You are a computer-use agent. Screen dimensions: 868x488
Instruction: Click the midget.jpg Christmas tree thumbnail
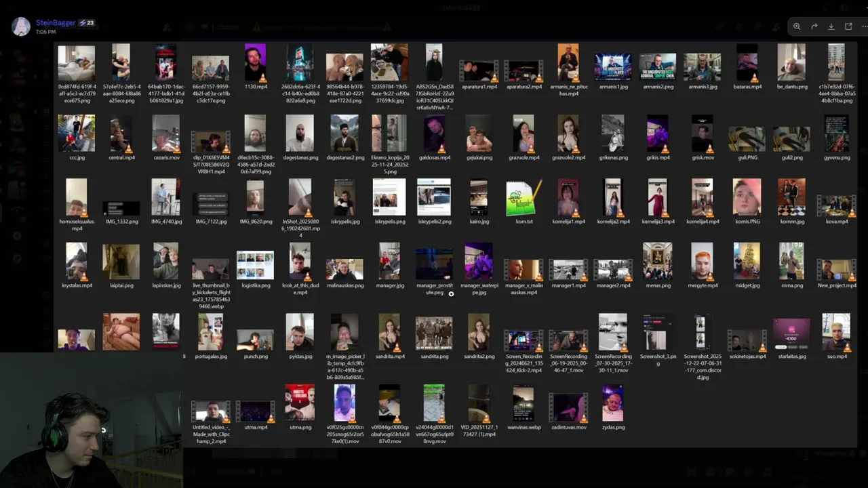tap(747, 262)
